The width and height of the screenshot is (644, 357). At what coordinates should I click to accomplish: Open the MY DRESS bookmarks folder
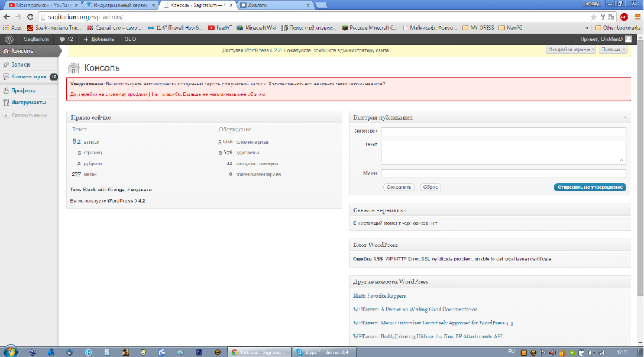(478, 28)
